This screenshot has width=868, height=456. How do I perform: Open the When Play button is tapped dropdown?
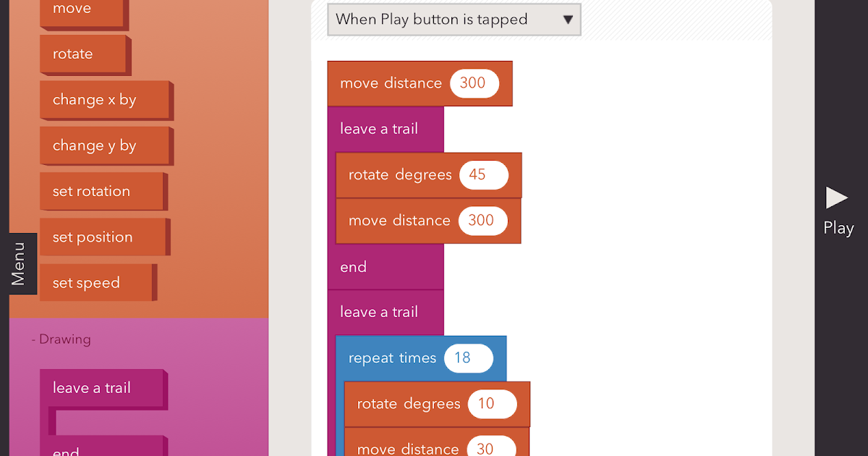click(454, 20)
